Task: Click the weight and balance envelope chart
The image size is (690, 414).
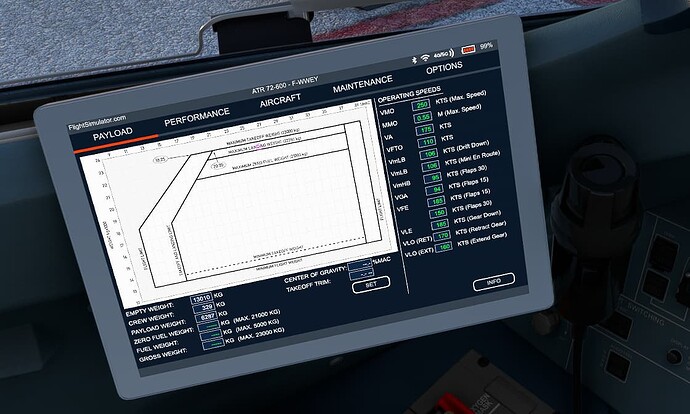Action: tap(240, 203)
